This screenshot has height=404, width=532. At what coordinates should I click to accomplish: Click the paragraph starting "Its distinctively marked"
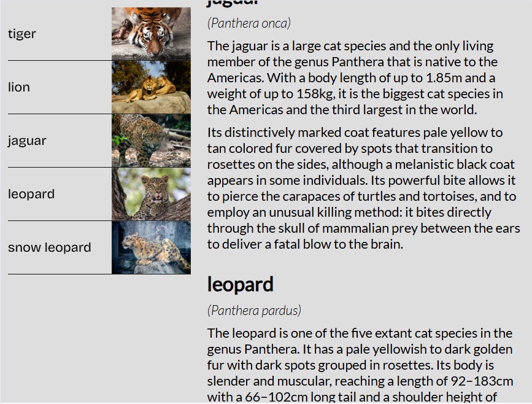[x=362, y=188]
